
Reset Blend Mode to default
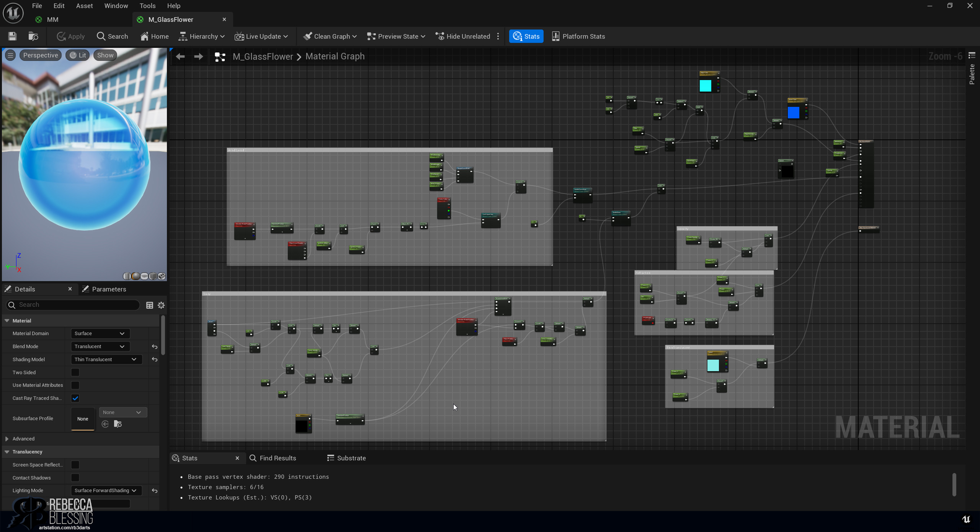pyautogui.click(x=155, y=347)
